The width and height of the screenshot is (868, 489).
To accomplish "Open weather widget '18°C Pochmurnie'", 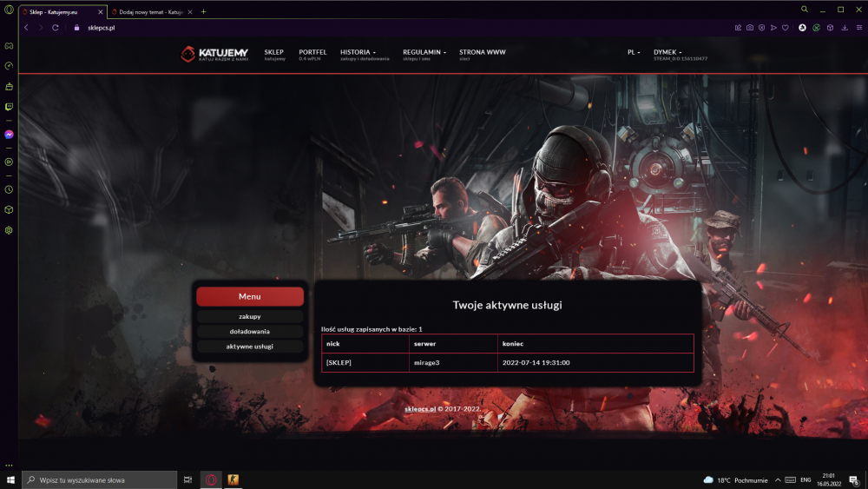I will pos(735,480).
